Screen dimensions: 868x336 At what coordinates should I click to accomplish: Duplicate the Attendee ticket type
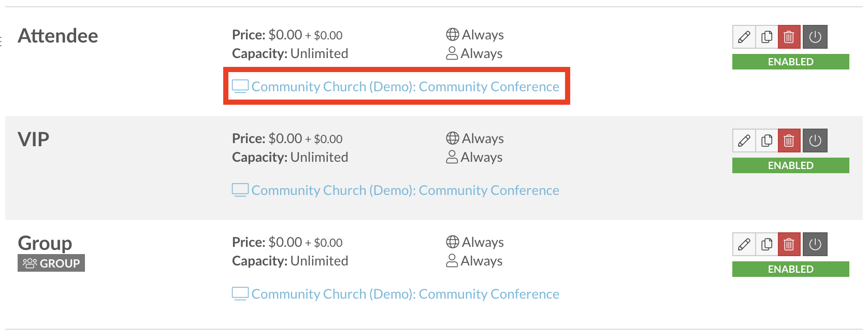click(x=766, y=37)
